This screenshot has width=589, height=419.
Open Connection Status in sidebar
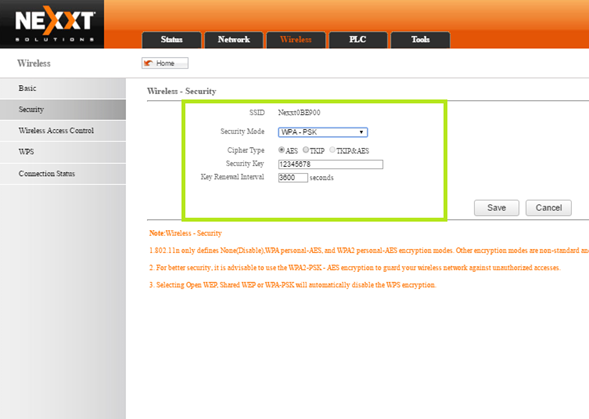pos(63,174)
